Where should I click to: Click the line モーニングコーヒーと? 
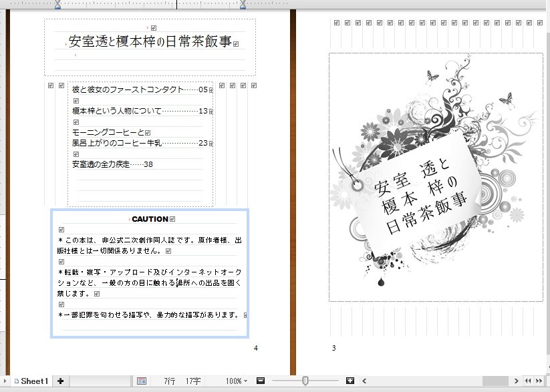[x=108, y=132]
